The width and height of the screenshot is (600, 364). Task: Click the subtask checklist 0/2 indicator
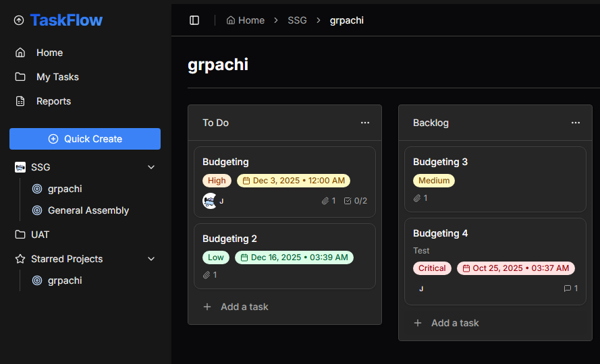[355, 201]
